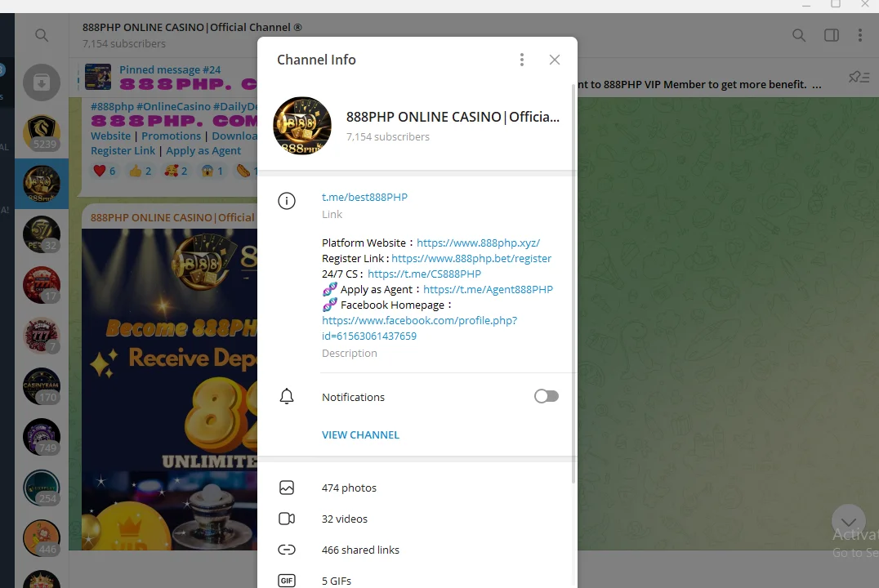The image size is (879, 588).
Task: Click the smiling hearts reaction with 2
Action: (176, 171)
